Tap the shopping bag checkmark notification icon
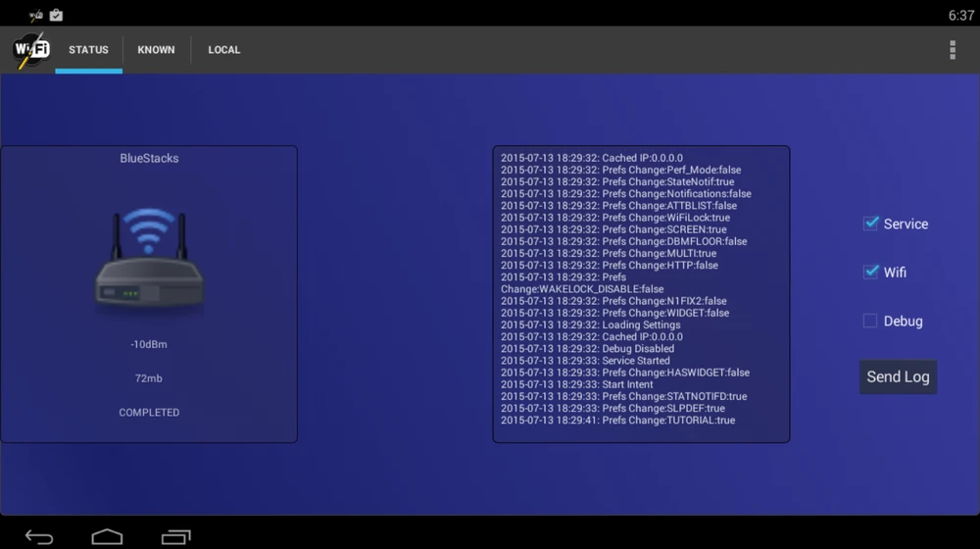The image size is (980, 549). coord(57,15)
